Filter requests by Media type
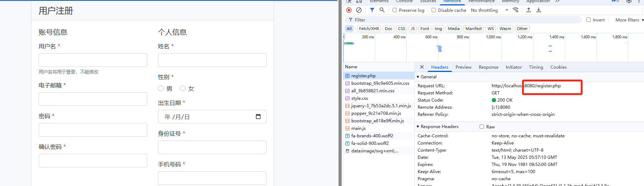644x186 pixels. (454, 29)
